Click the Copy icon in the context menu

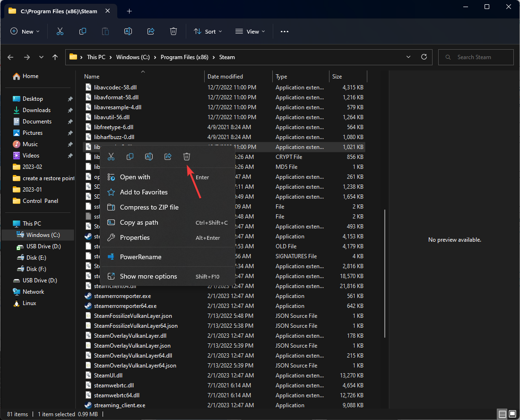130,157
